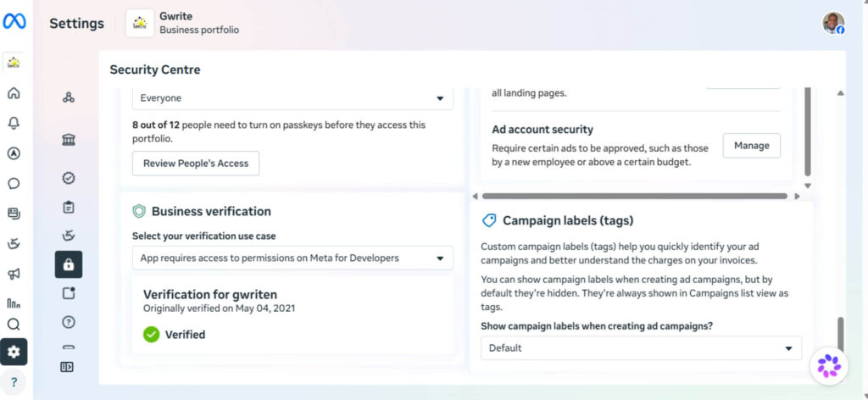Image resolution: width=868 pixels, height=400 pixels.
Task: Click '8 out of 12' passkeys text
Action: tap(156, 125)
